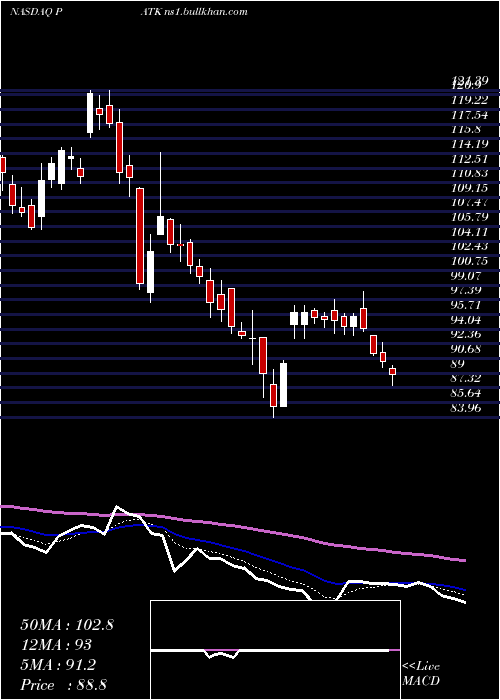Click the 97.39 price axis label
Image resolution: width=500 pixels, height=700 pixels.
coord(467,291)
